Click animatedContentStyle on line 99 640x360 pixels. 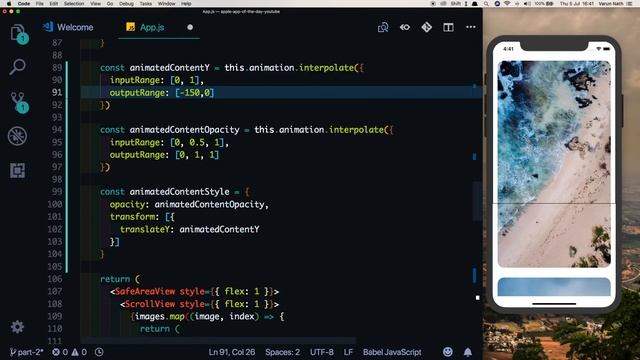click(x=180, y=191)
